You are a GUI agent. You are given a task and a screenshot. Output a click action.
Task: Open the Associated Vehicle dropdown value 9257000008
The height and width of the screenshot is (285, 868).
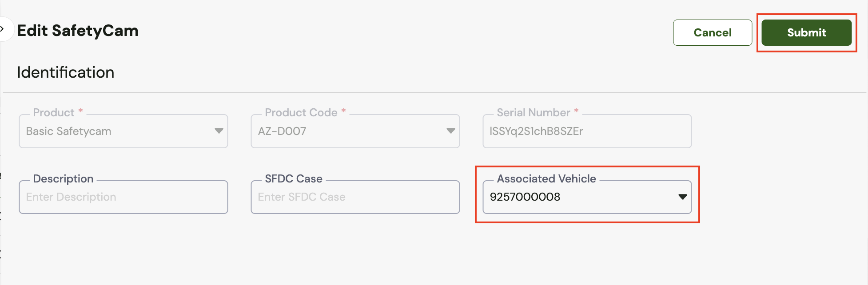577,197
